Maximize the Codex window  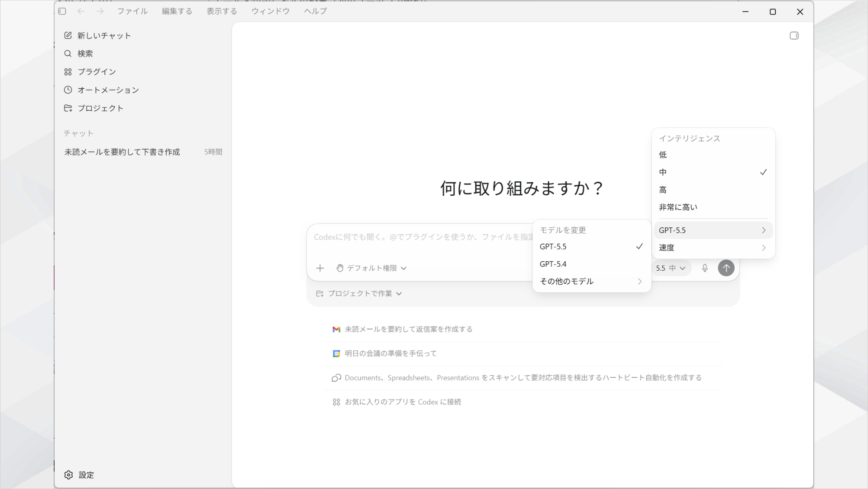click(773, 11)
